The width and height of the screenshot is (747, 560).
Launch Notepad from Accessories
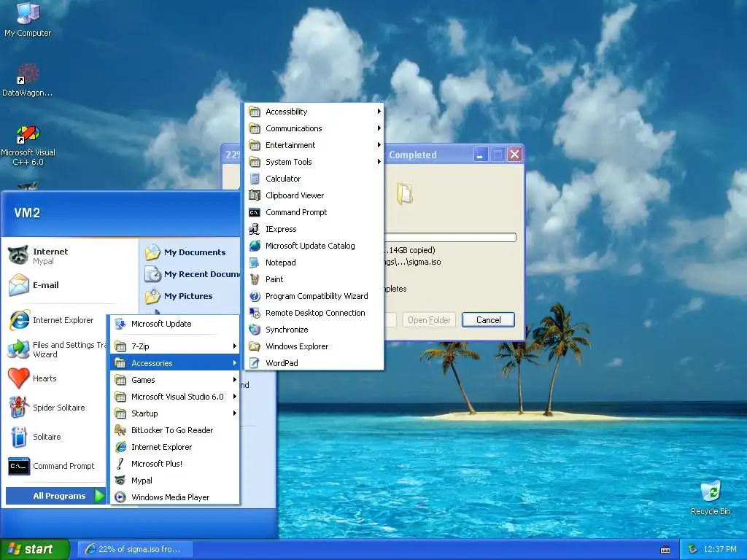314,262
